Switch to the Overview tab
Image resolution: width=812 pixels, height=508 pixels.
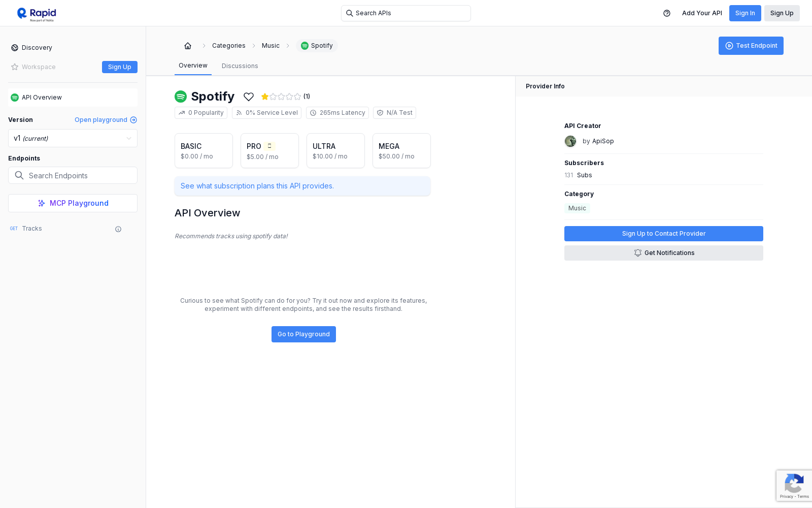193,66
